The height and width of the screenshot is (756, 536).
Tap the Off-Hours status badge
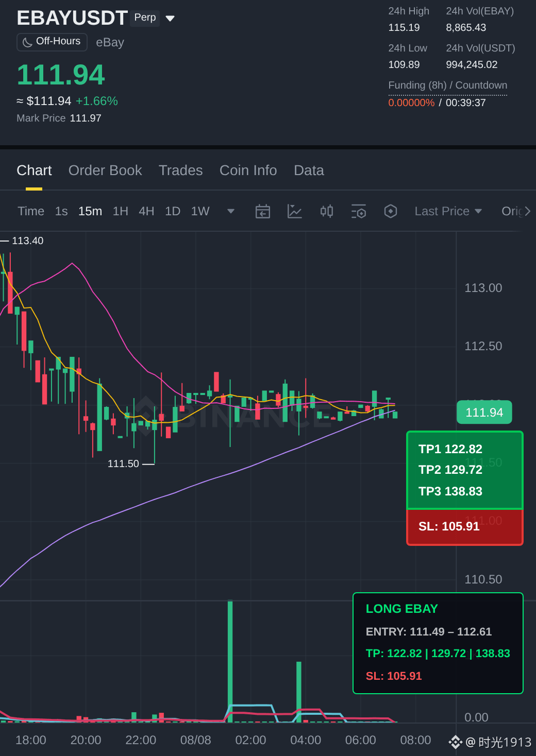(52, 42)
